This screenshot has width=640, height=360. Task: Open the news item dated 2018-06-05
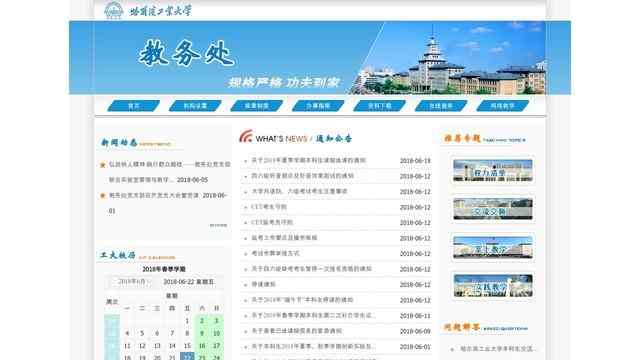click(169, 172)
